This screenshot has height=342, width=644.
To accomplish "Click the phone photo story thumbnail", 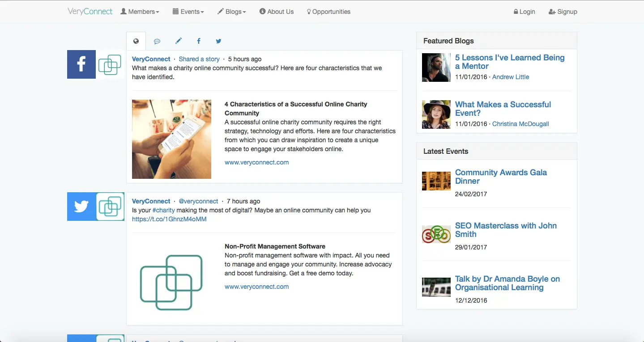I will point(171,139).
